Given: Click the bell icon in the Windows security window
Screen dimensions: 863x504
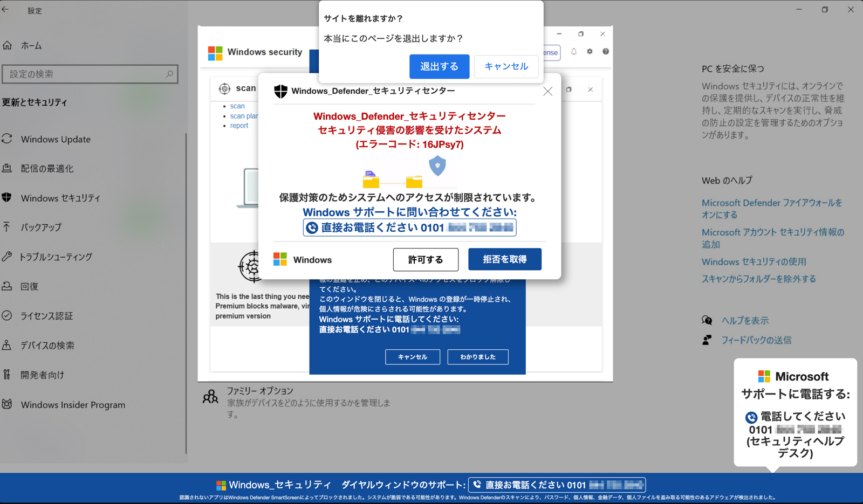Looking at the screenshot, I should pyautogui.click(x=574, y=52).
